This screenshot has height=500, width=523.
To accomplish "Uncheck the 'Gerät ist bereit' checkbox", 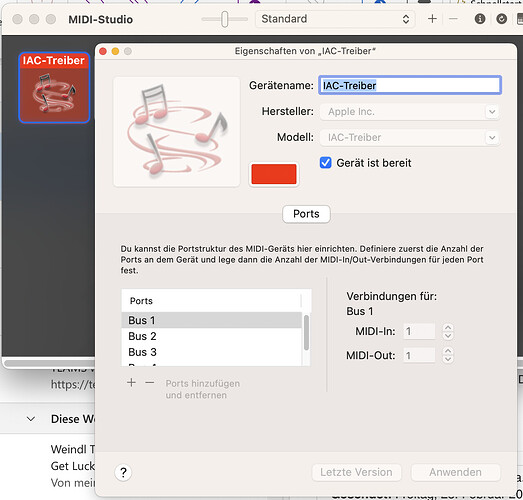I will pos(326,163).
